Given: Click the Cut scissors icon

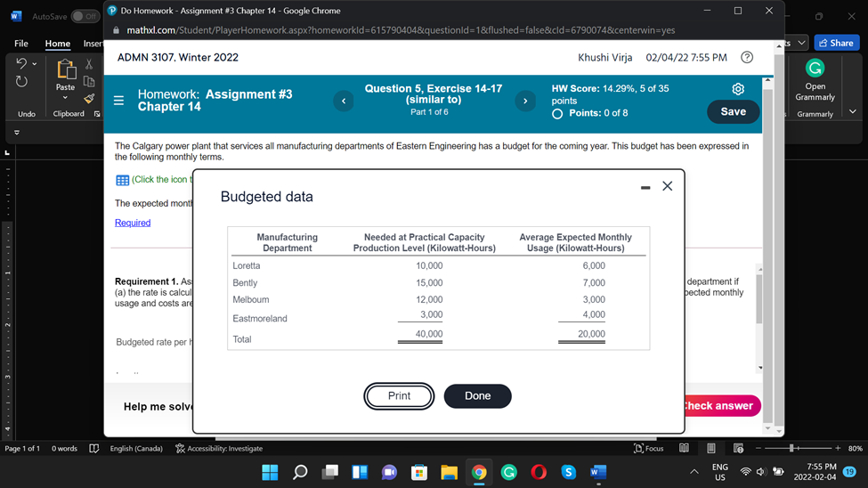Looking at the screenshot, I should tap(88, 64).
